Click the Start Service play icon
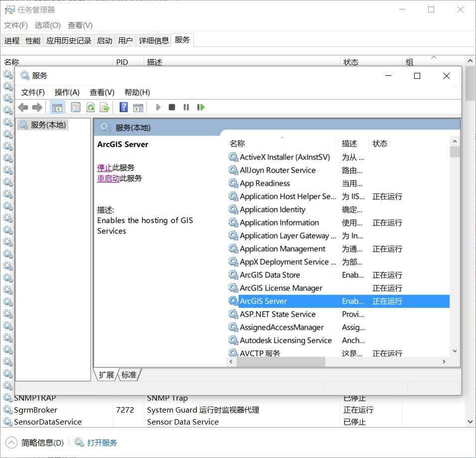476x458 pixels. pos(158,107)
